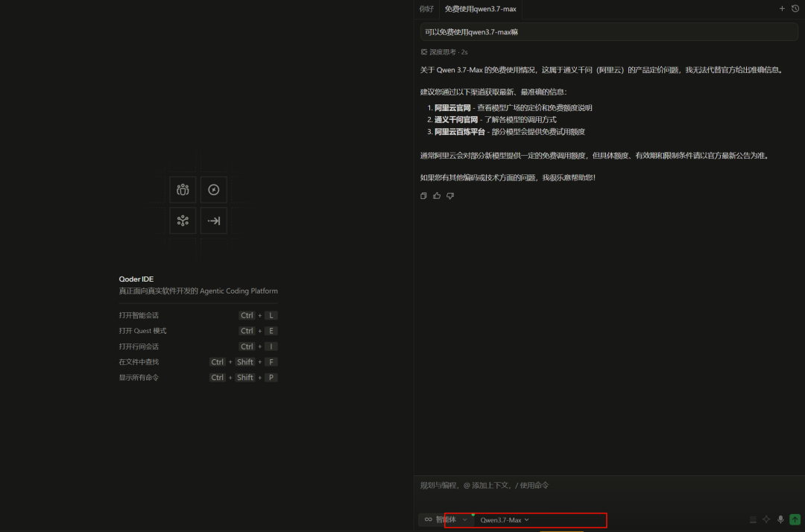This screenshot has width=805, height=532.
Task: Copy the assistant reply
Action: (423, 195)
